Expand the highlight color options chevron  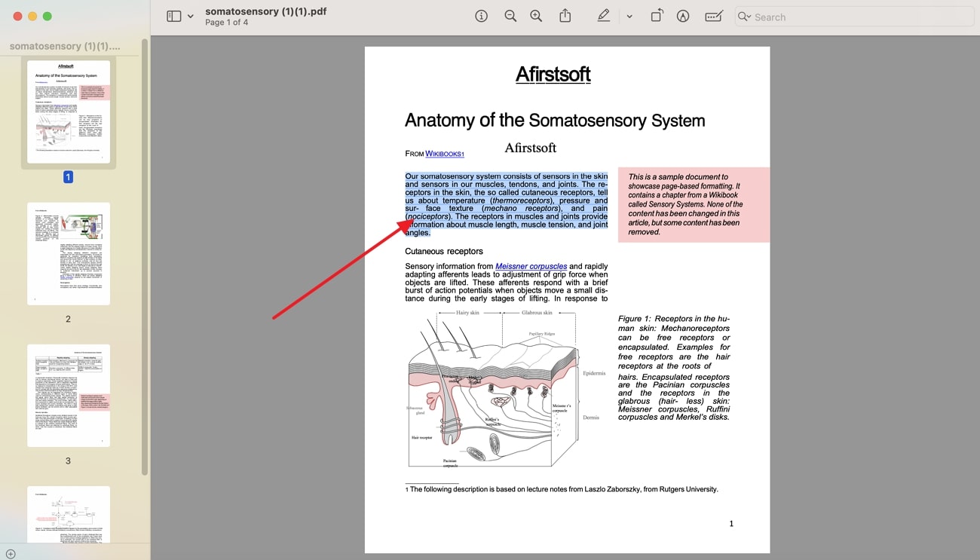(629, 17)
